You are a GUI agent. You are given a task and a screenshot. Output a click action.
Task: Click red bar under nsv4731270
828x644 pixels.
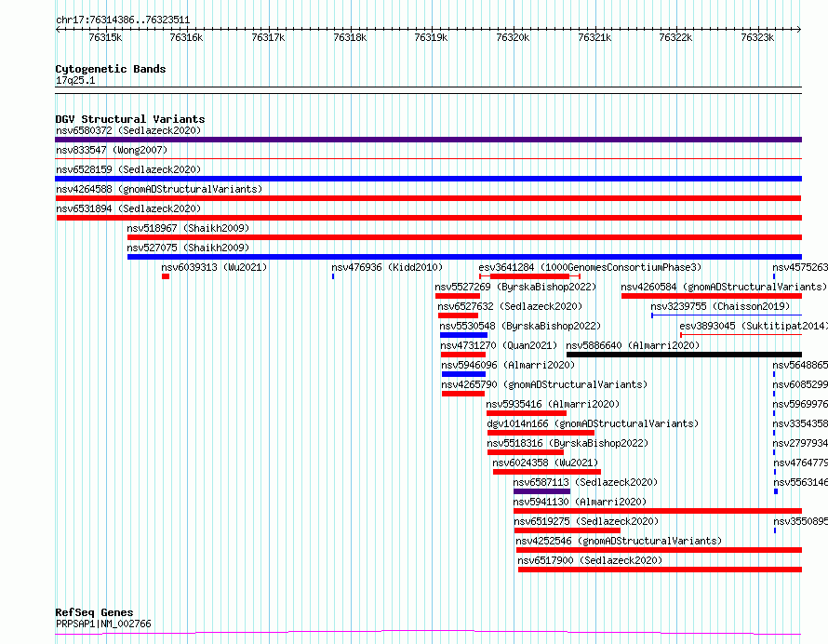pos(463,355)
